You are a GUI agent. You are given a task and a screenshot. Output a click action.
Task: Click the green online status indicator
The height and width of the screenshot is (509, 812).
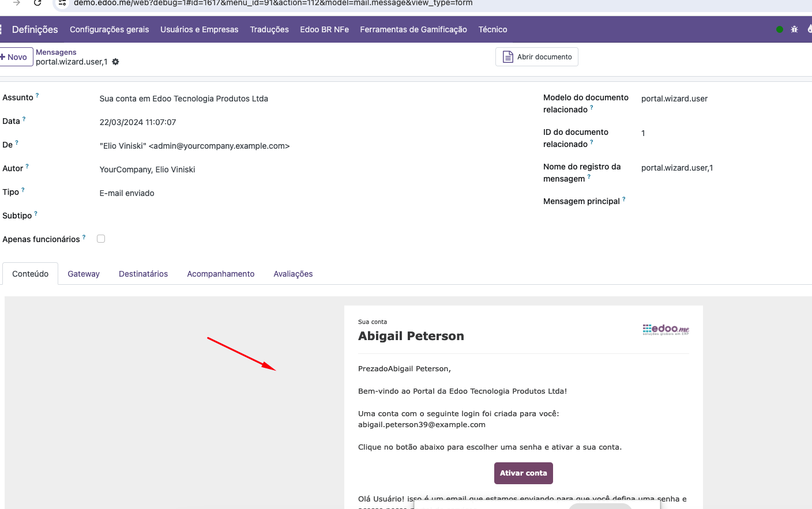tap(780, 29)
